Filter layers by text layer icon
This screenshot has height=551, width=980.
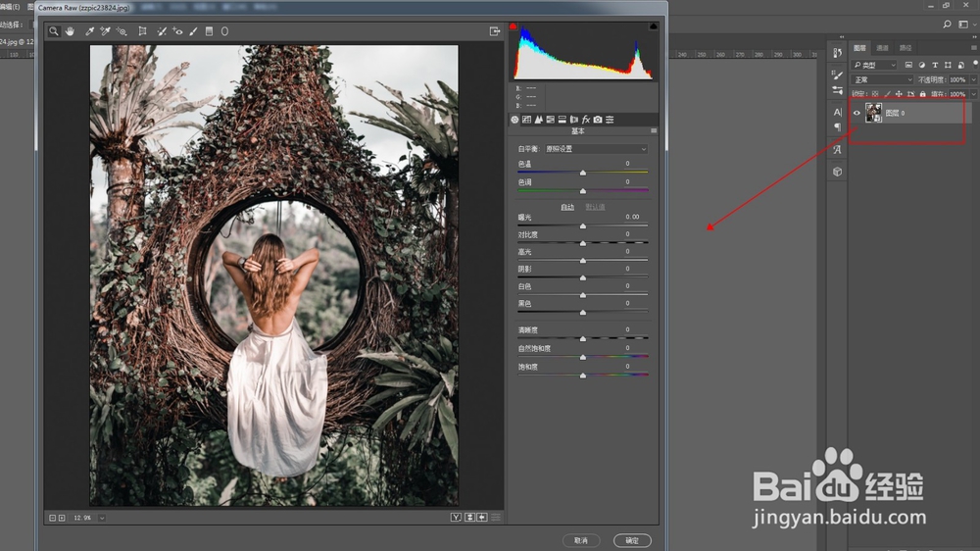pos(935,65)
